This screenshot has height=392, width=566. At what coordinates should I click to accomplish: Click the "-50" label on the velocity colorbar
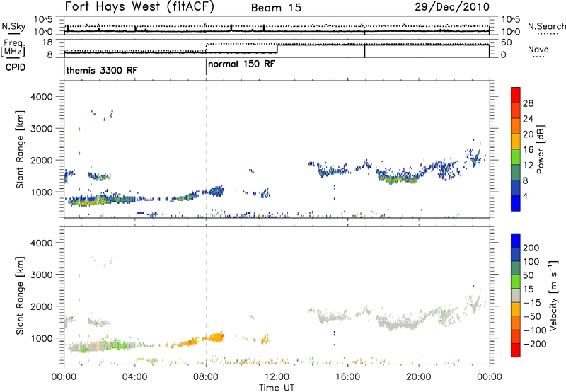tap(532, 316)
